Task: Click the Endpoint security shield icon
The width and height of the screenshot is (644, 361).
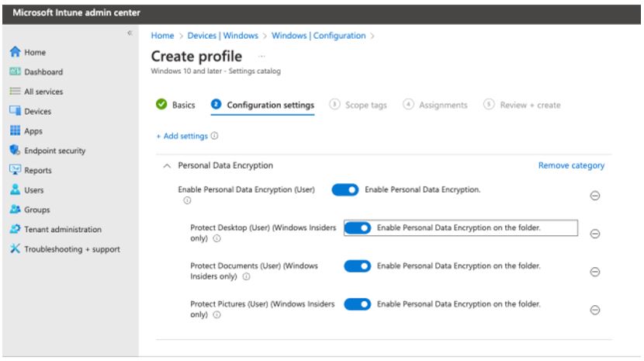Action: pyautogui.click(x=16, y=150)
